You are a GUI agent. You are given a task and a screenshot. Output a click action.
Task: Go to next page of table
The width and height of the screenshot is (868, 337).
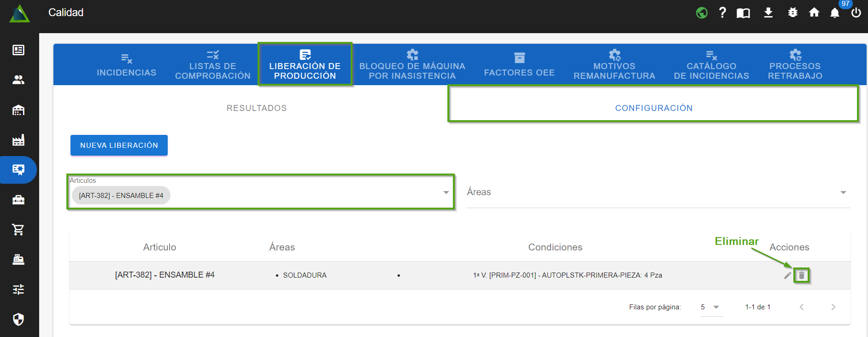[833, 307]
